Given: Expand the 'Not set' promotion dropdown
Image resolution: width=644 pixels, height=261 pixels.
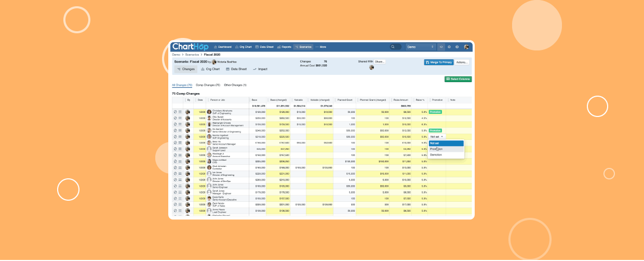Looking at the screenshot, I should (x=437, y=137).
